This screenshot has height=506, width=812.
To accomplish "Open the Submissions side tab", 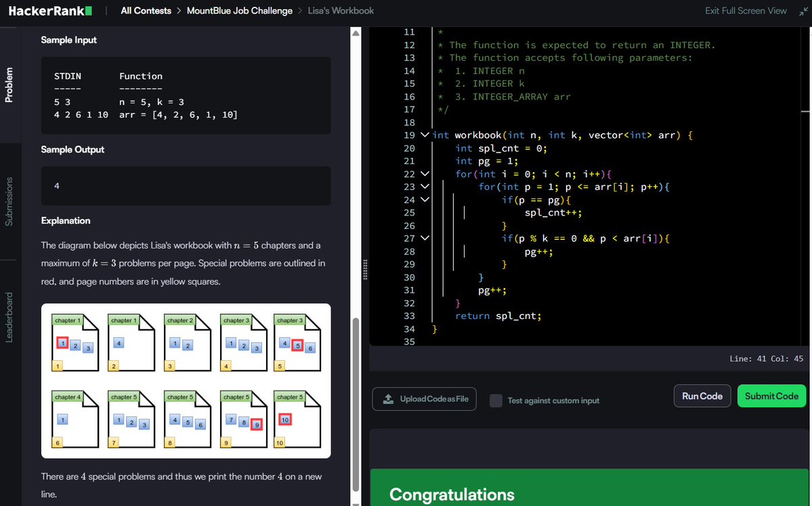I will point(9,201).
